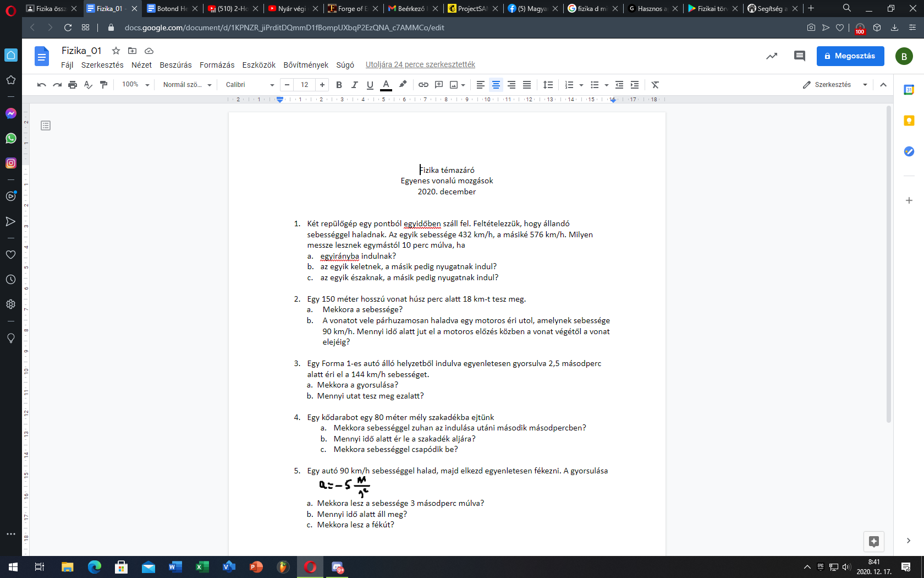Image resolution: width=924 pixels, height=578 pixels.
Task: Expand the 100% zoom dropdown
Action: [135, 85]
